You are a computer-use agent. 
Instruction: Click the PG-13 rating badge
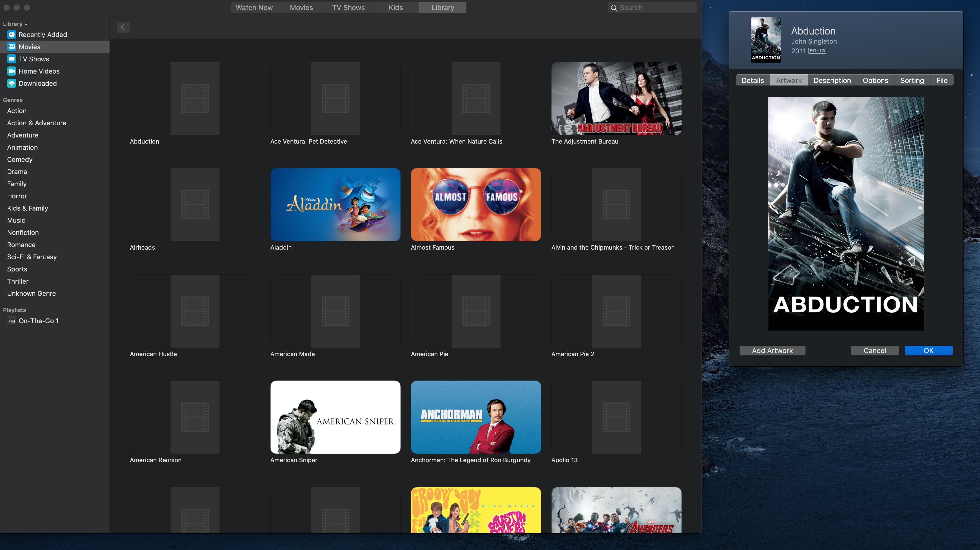click(x=817, y=51)
